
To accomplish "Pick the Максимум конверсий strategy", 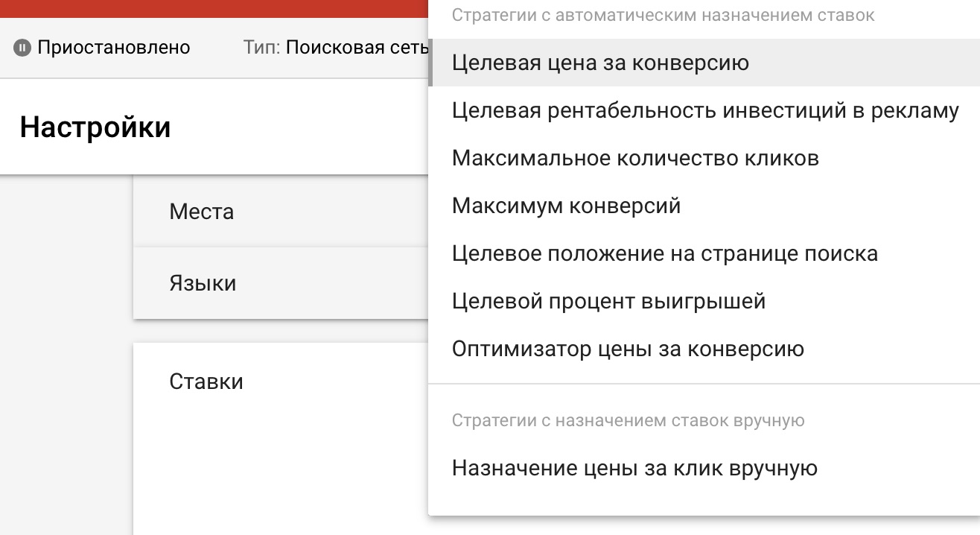I will click(566, 206).
